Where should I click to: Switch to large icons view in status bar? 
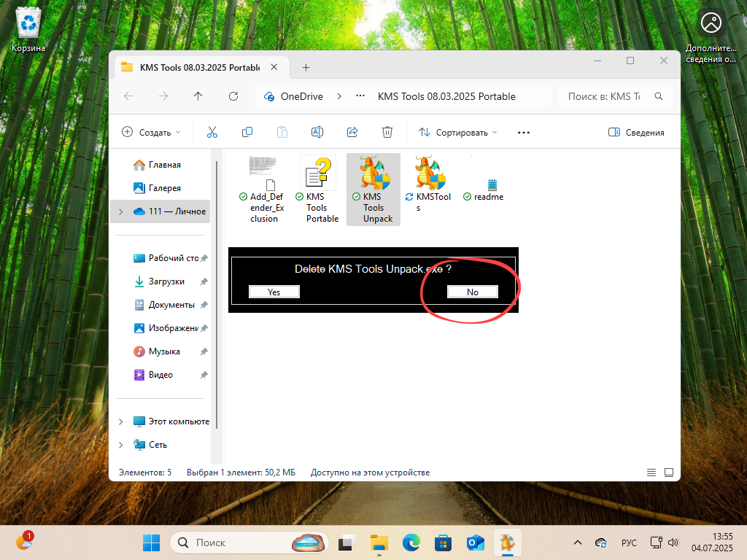point(668,472)
